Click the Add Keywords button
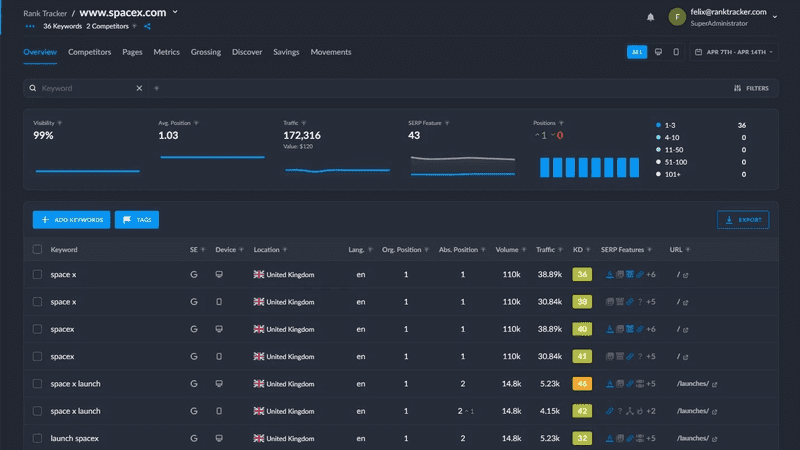 pyautogui.click(x=71, y=220)
